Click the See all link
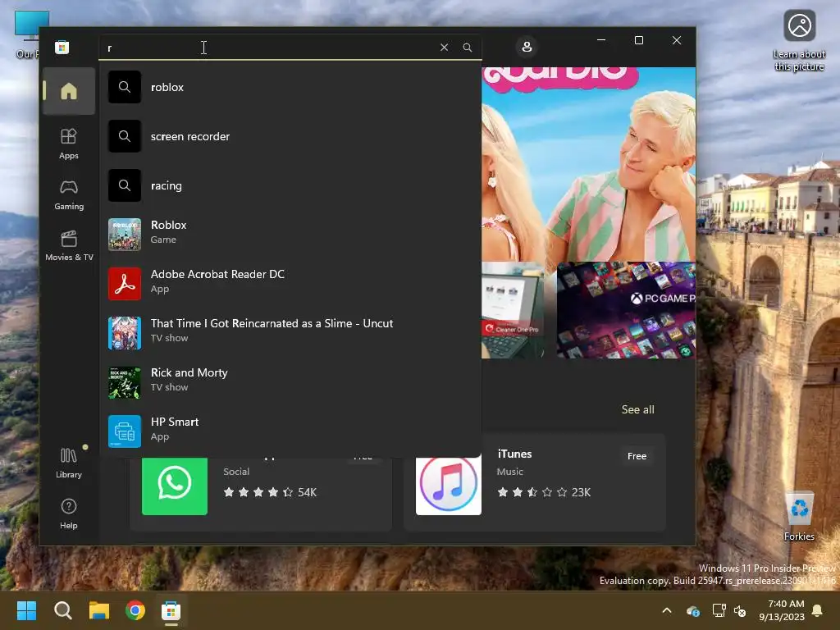 tap(637, 409)
